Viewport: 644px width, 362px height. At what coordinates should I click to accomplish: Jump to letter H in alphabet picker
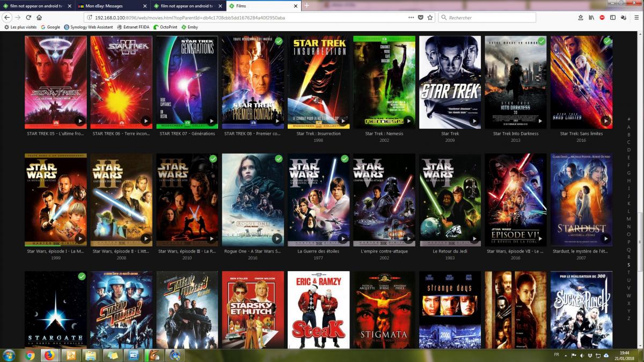click(x=628, y=180)
